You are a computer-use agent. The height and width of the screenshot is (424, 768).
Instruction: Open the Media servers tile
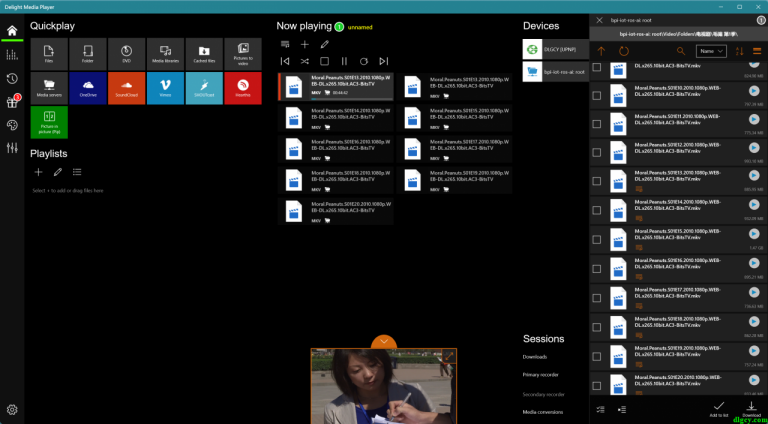click(x=49, y=87)
